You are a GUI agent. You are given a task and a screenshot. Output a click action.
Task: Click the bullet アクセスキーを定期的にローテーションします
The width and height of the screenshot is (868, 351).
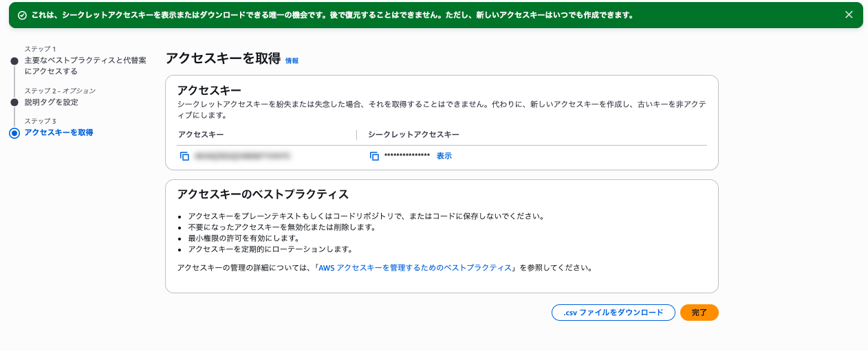(270, 249)
